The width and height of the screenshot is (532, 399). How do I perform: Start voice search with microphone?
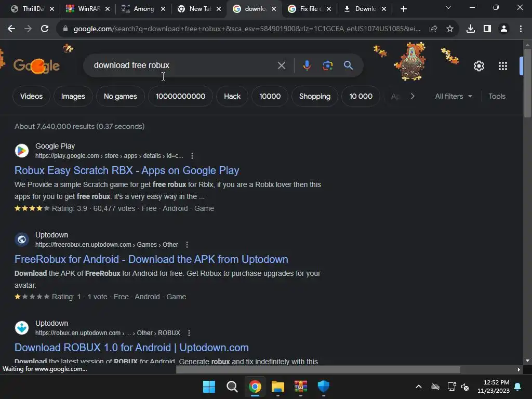pyautogui.click(x=307, y=65)
